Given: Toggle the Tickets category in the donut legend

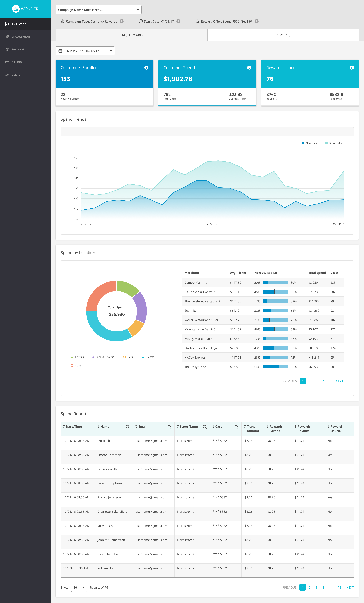Looking at the screenshot, I should pyautogui.click(x=148, y=357).
